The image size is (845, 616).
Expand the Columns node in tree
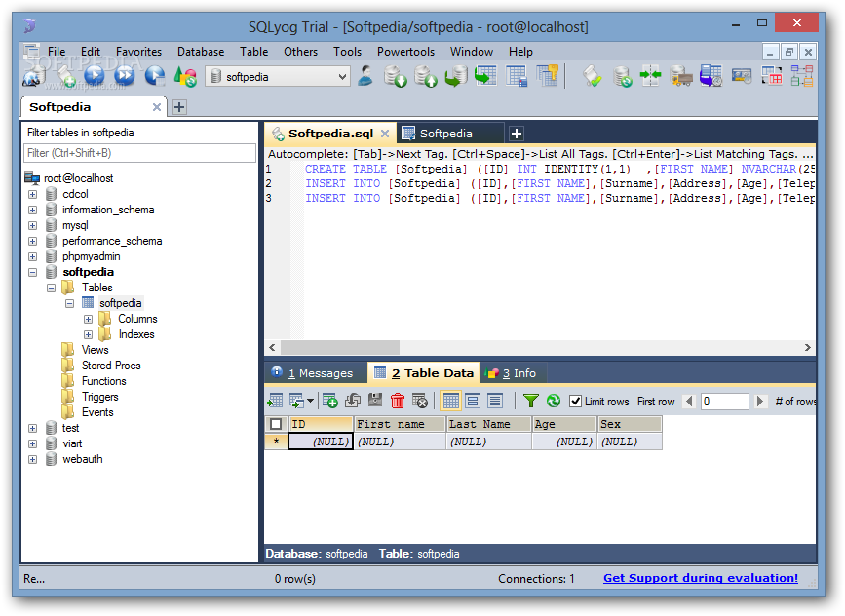pyautogui.click(x=88, y=319)
